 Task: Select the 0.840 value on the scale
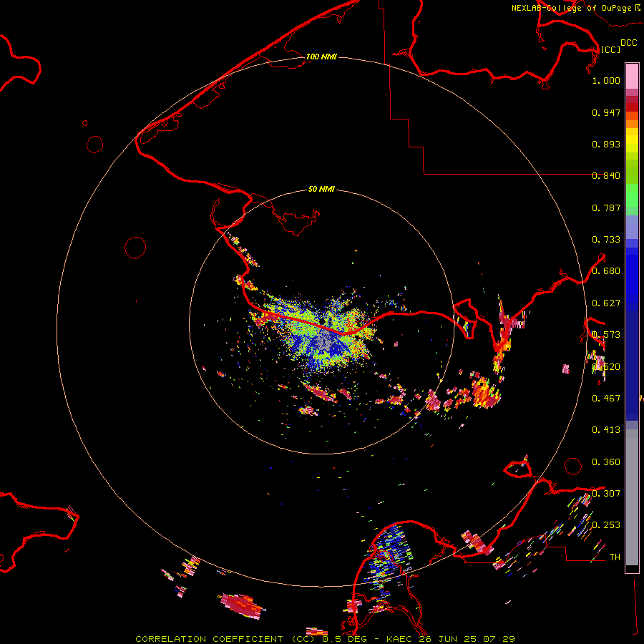point(606,176)
